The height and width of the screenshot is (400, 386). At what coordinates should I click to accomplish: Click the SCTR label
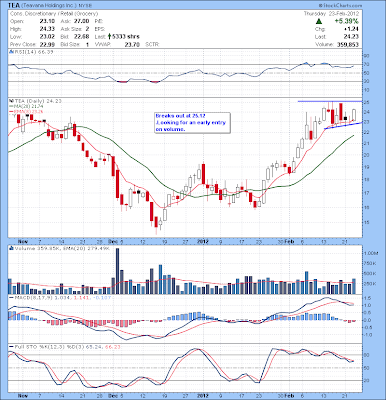(153, 44)
